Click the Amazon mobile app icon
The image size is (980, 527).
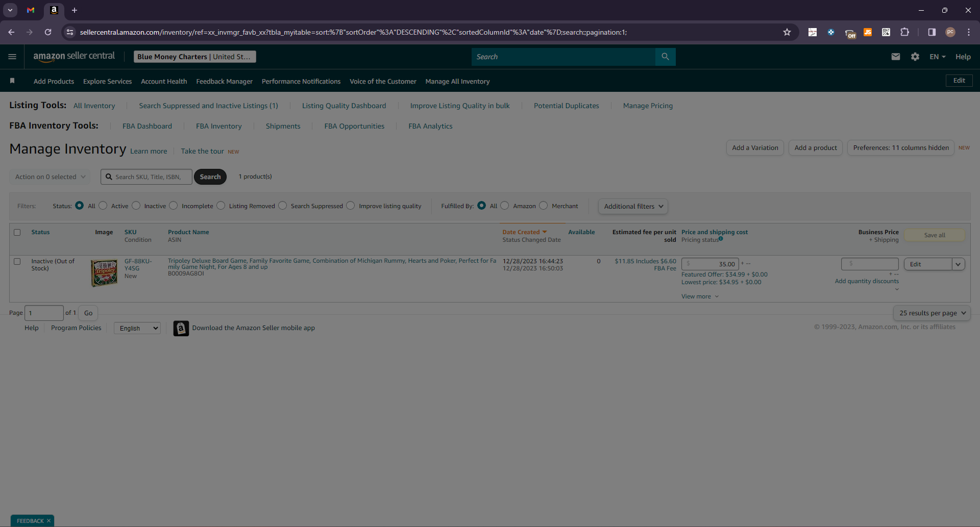point(181,328)
